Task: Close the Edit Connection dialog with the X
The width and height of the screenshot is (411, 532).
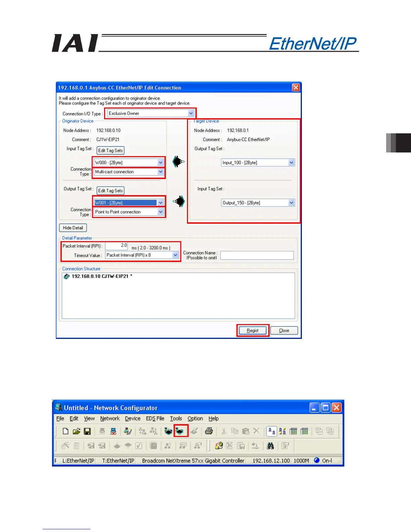Action: point(296,87)
